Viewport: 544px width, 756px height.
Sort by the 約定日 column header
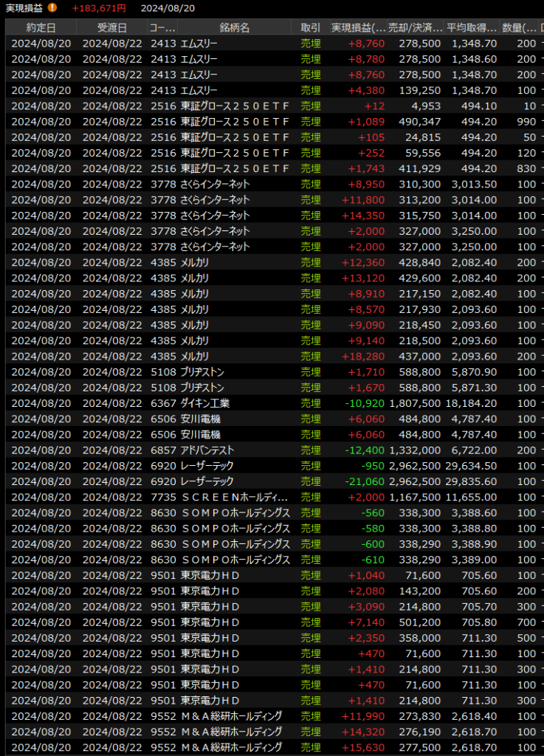point(41,27)
